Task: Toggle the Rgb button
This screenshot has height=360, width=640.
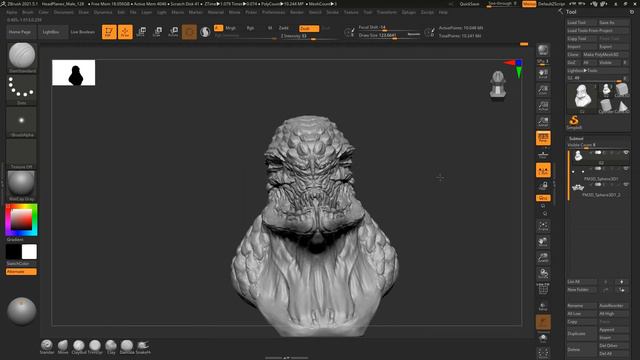Action: 250,28
